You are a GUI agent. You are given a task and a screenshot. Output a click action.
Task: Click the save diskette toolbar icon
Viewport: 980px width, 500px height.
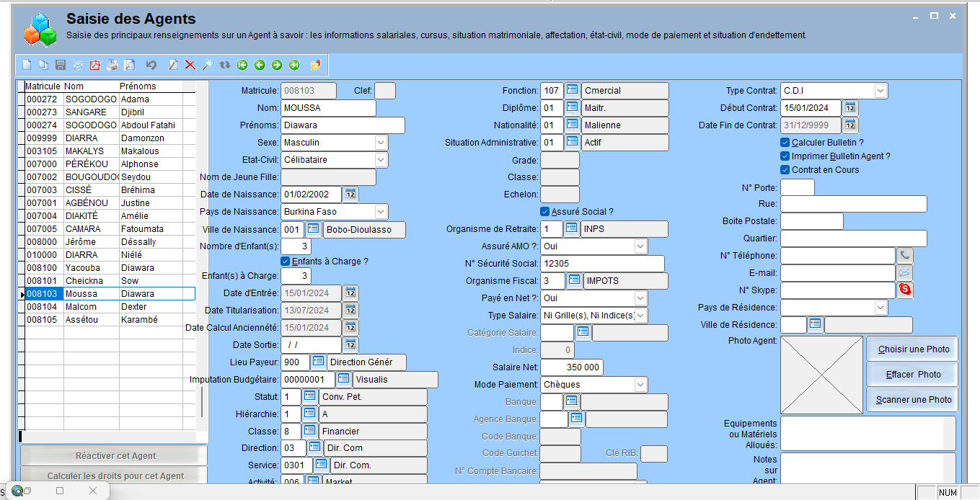click(61, 65)
